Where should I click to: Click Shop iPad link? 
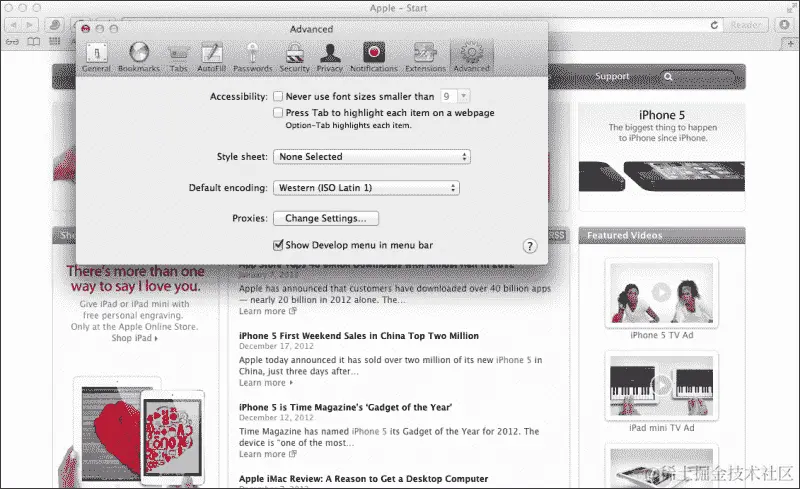coord(134,338)
